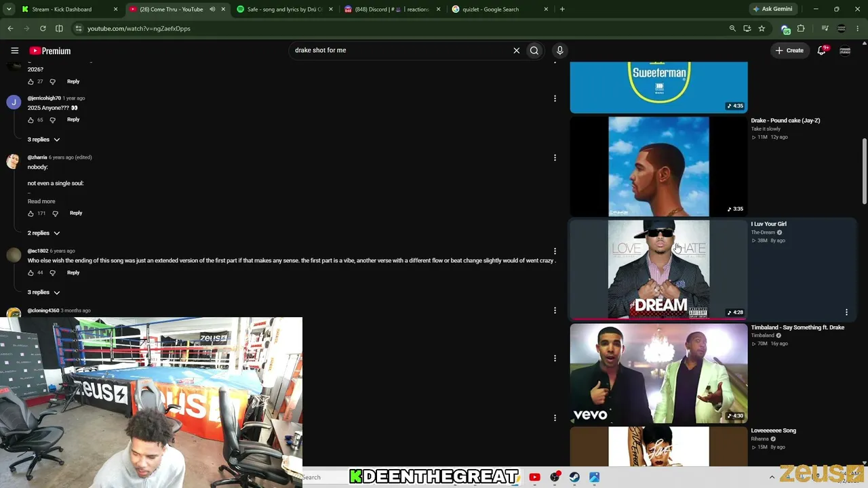The image size is (868, 488).
Task: Open action menu for @jerricohigh70 comment
Action: 555,98
